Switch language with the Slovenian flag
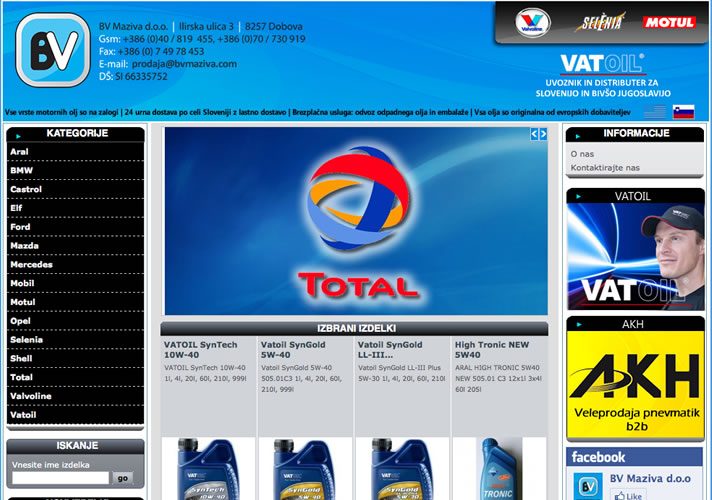Image resolution: width=712 pixels, height=500 pixels. (683, 112)
